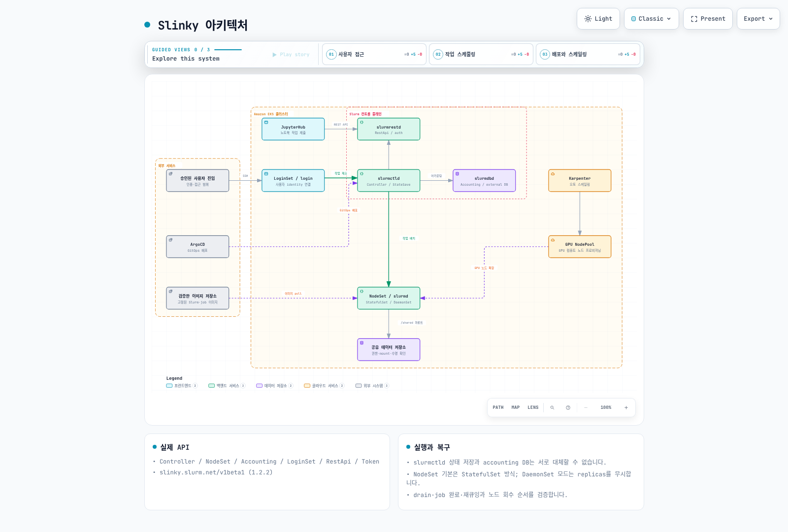Click the JupyterHub window icon
This screenshot has height=532, width=788.
(266, 122)
